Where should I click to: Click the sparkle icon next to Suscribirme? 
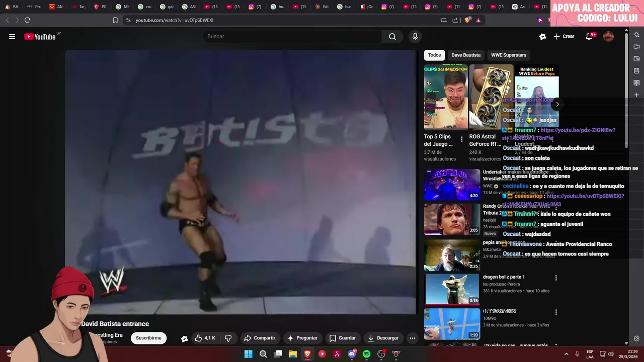[x=184, y=338]
